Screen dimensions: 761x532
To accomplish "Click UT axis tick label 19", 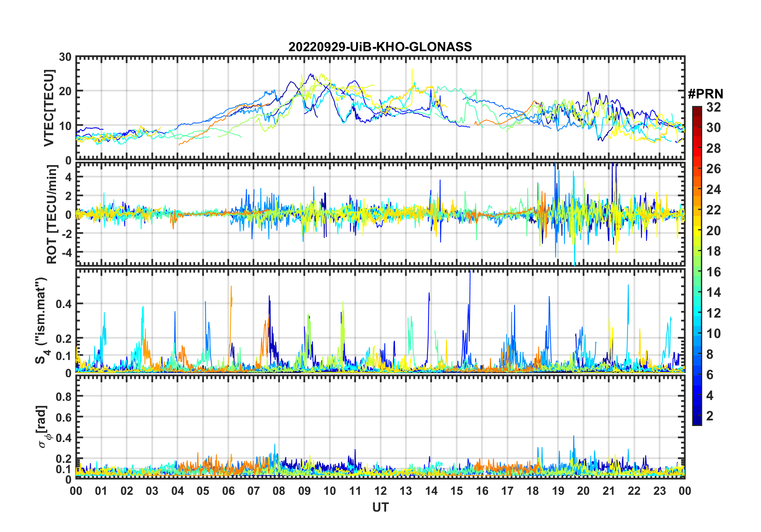I will pos(558,491).
